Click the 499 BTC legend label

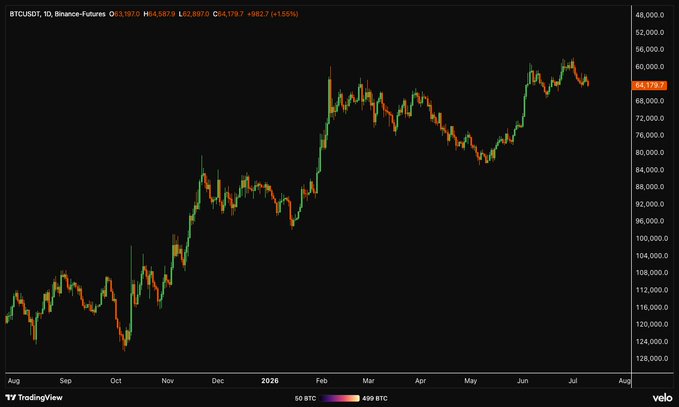[375, 398]
